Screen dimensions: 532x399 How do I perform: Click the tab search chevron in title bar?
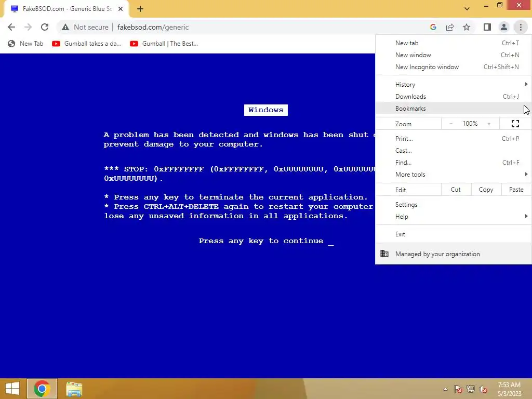coord(467,9)
